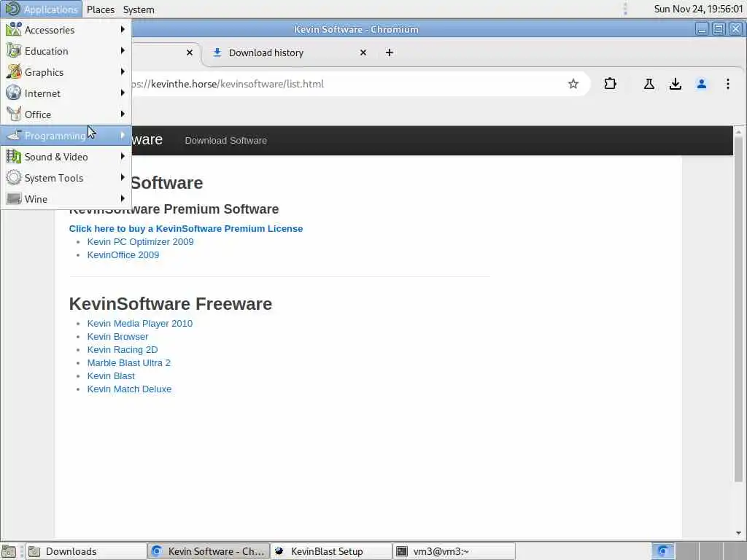The image size is (747, 560).
Task: Open the Education submenu
Action: (66, 51)
